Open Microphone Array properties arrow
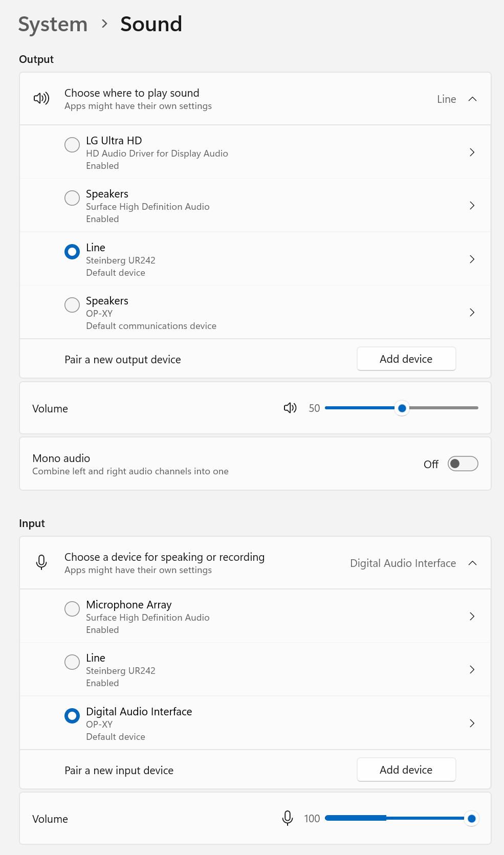This screenshot has width=504, height=855. 472,617
